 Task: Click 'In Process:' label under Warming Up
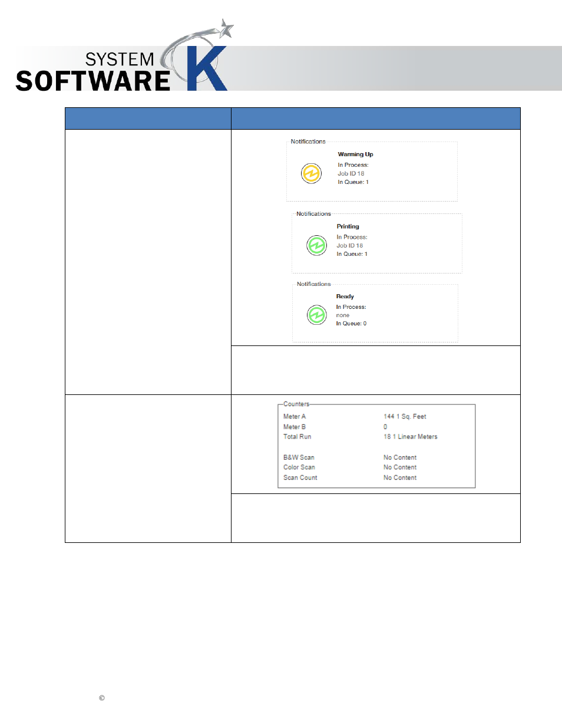(x=353, y=165)
